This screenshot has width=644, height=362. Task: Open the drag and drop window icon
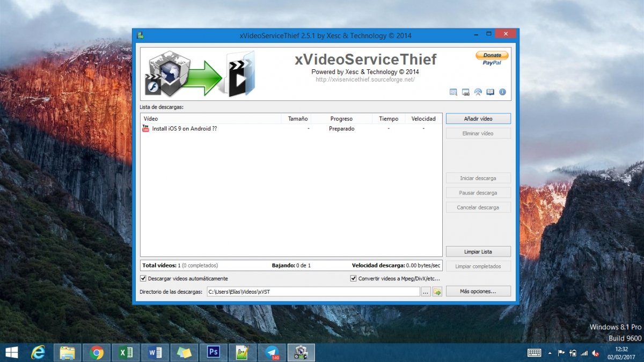[x=453, y=92]
